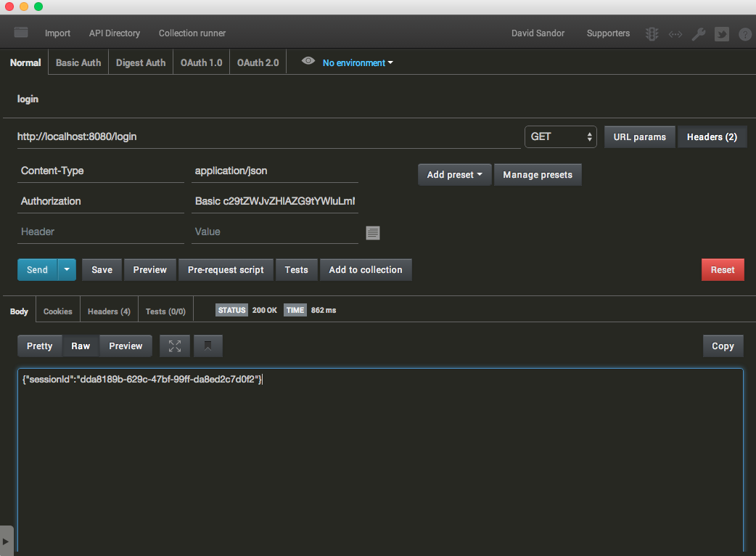Open the Supporters link
Image resolution: width=756 pixels, height=556 pixels.
[608, 33]
